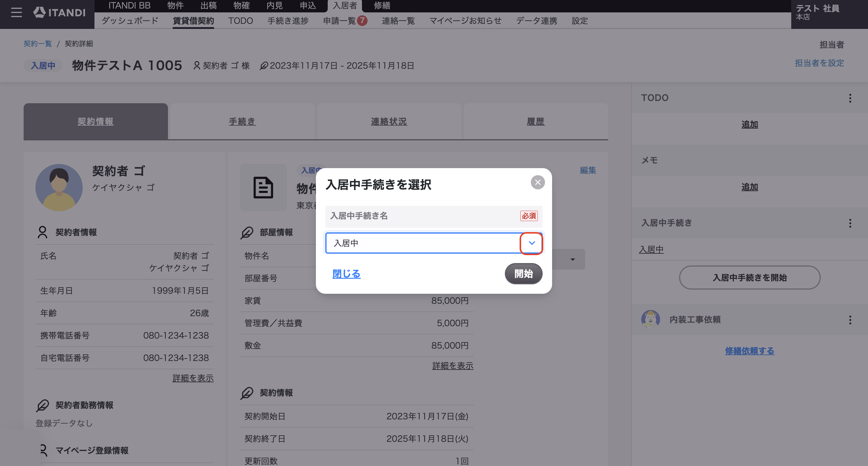868x466 pixels.
Task: Open the 内見 top navigation item
Action: tap(275, 6)
